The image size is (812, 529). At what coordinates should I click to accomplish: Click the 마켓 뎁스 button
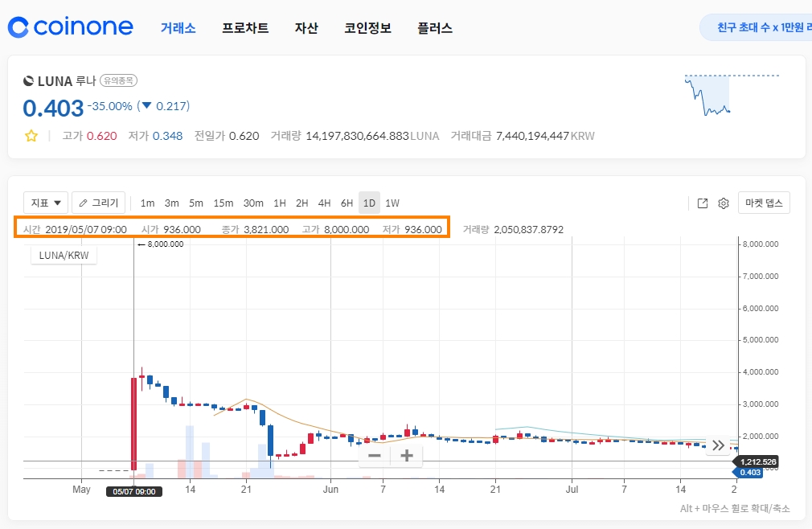point(764,203)
